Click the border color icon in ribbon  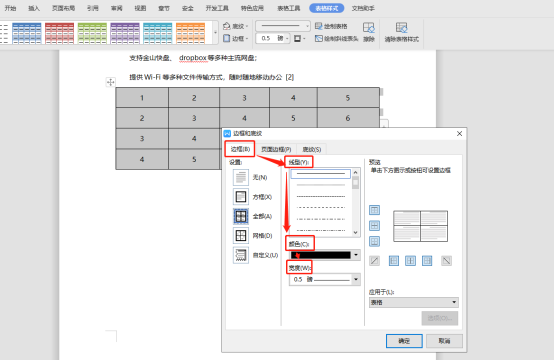297,39
